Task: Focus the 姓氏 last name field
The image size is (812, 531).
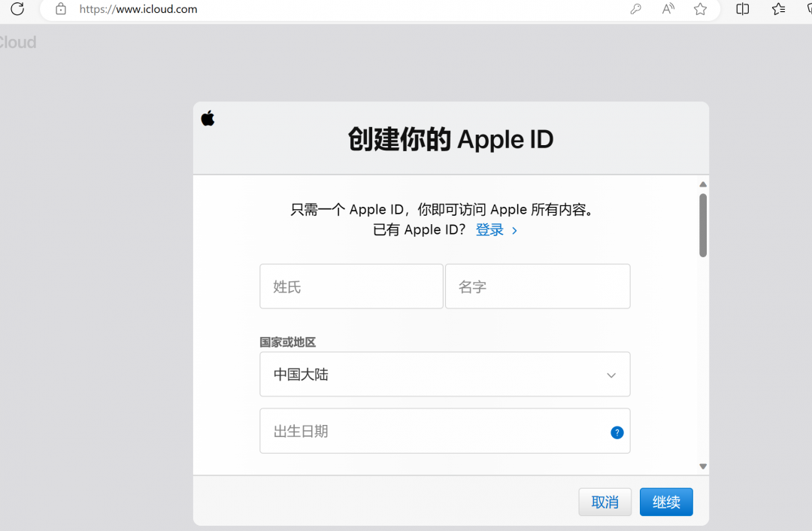Action: [x=351, y=287]
